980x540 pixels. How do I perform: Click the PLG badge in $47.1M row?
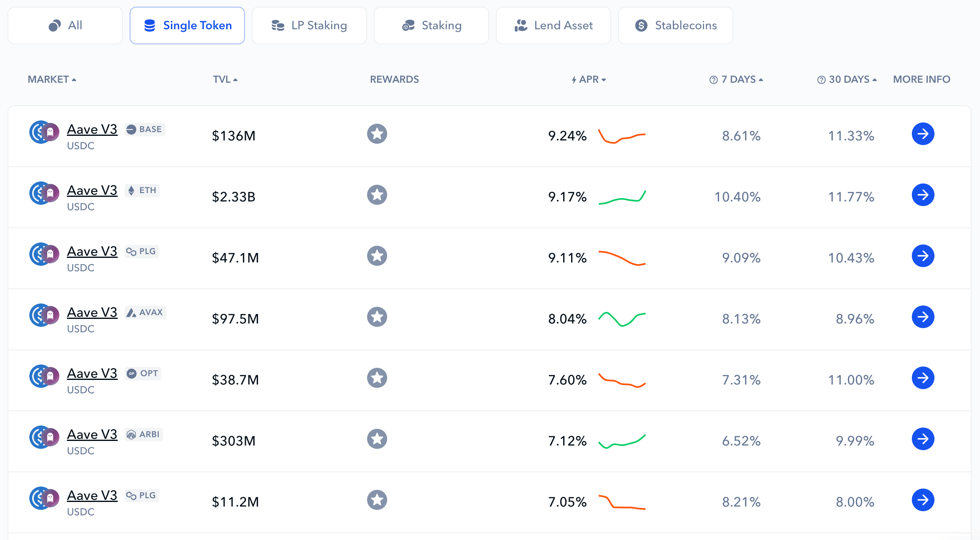pyautogui.click(x=142, y=252)
